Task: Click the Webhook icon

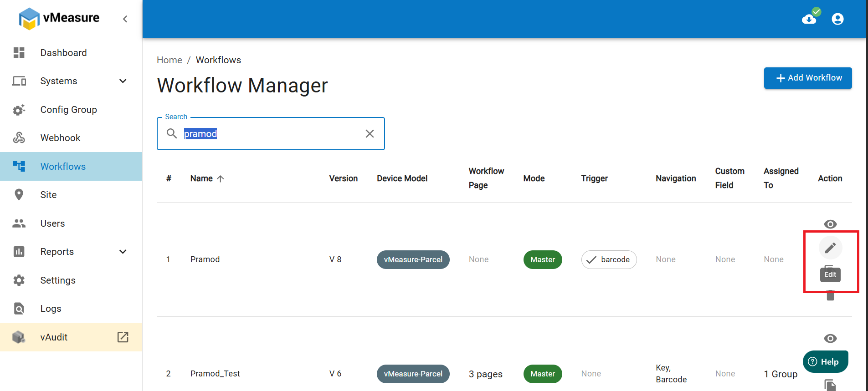Action: tap(19, 138)
